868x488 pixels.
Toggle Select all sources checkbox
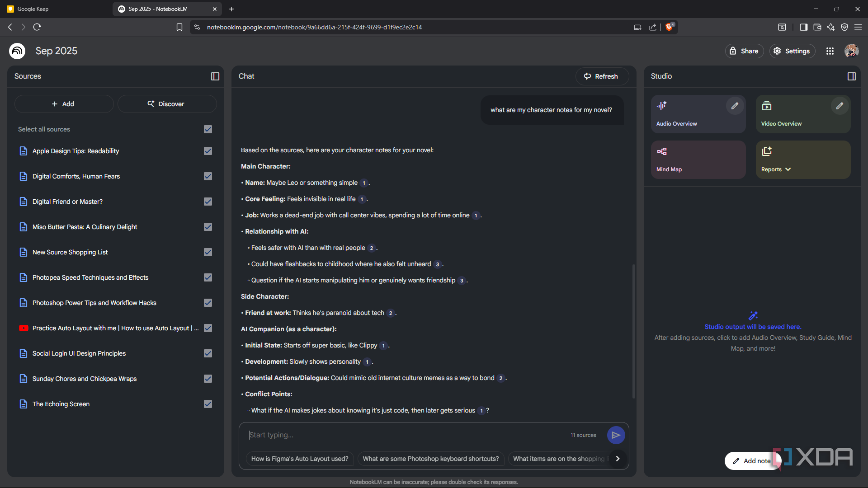(208, 129)
